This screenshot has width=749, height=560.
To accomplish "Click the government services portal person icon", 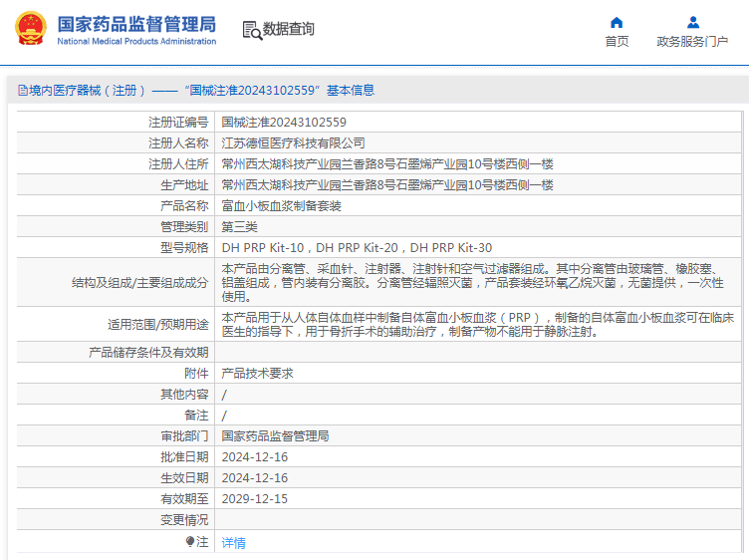I will click(693, 23).
